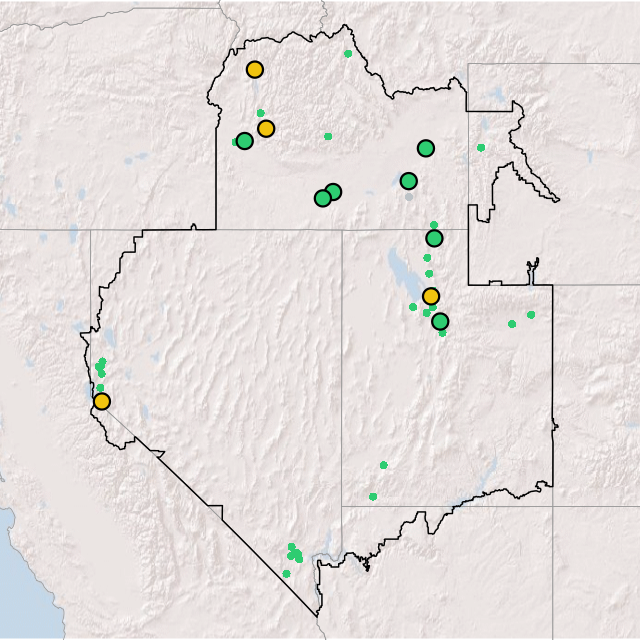
Task: Click the yellow marker east of the large lake
Action: 431,296
